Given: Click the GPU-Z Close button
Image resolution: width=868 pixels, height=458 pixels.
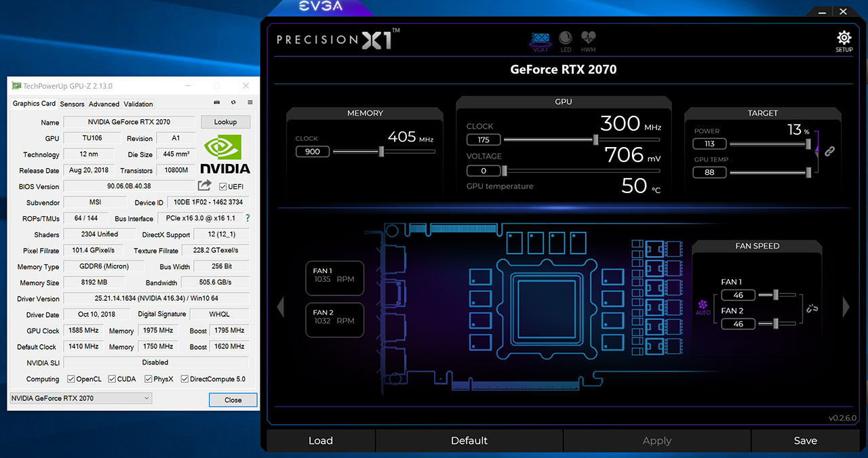Looking at the screenshot, I should (x=233, y=400).
